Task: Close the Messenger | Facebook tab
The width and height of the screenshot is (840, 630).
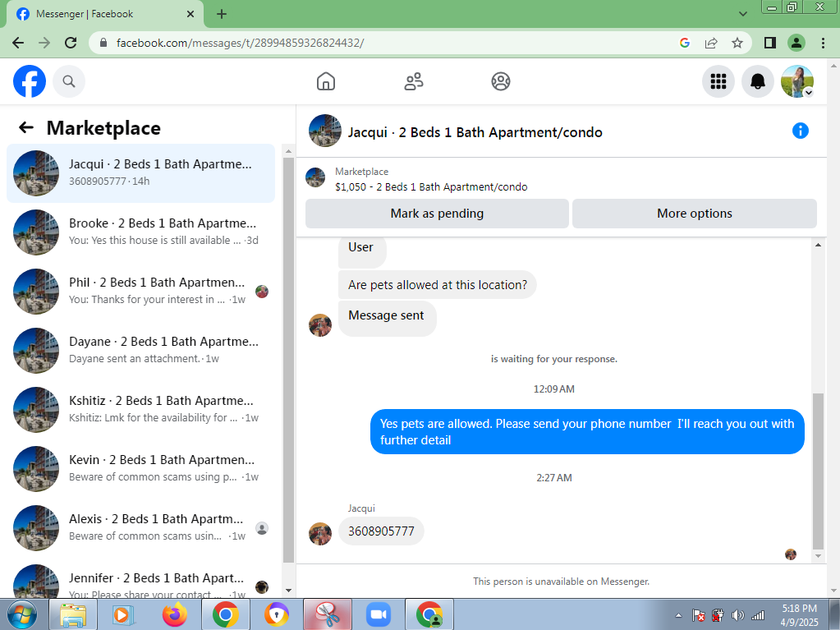Action: click(190, 15)
